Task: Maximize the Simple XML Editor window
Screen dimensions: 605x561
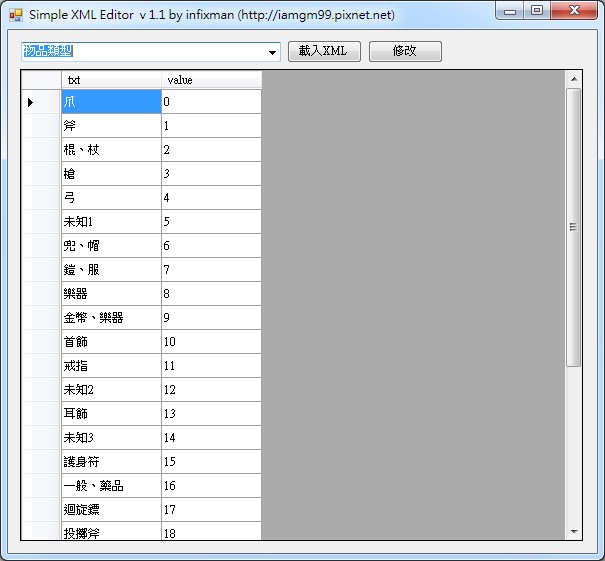Action: click(x=537, y=11)
